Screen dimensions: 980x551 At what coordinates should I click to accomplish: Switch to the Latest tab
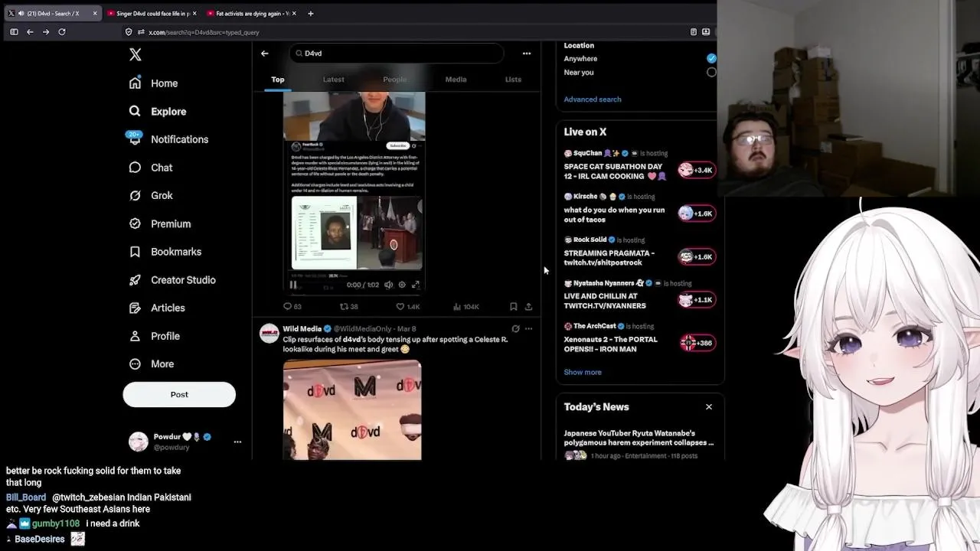pos(334,80)
